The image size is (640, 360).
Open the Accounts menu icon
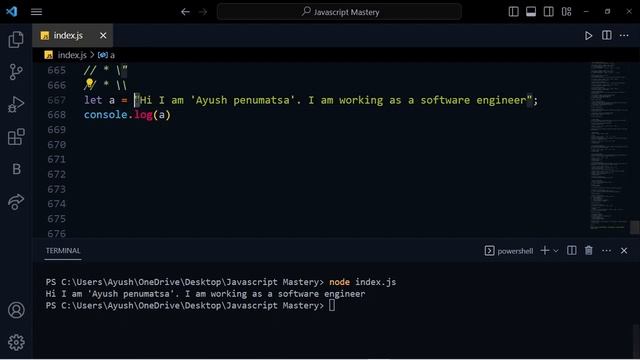16,310
